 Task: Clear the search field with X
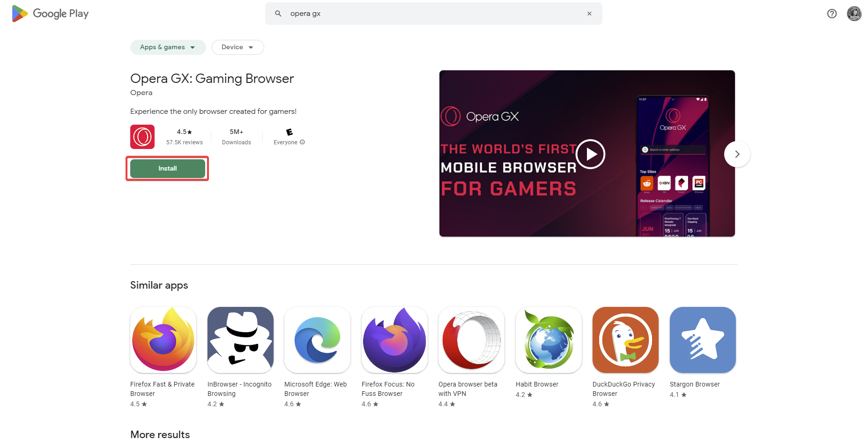point(589,14)
